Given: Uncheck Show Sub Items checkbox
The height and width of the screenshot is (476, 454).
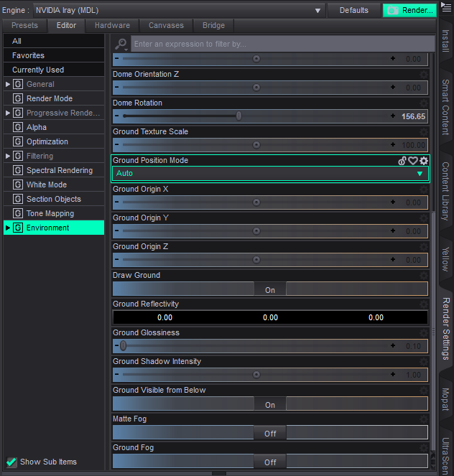Looking at the screenshot, I should [11, 462].
